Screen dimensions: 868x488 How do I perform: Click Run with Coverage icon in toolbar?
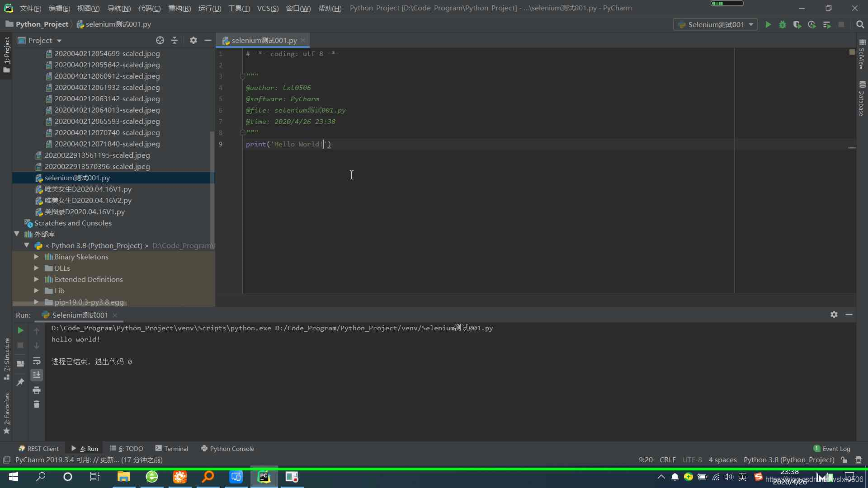coord(797,24)
